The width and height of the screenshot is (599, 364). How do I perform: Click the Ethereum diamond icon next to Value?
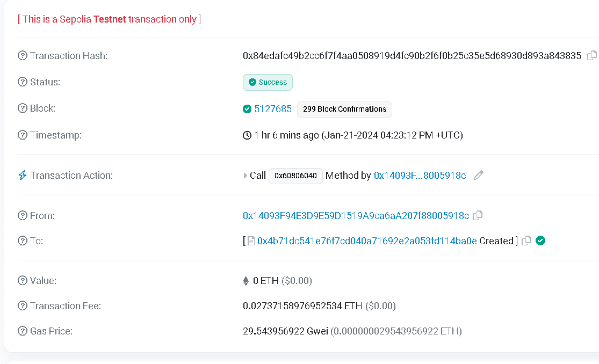pyautogui.click(x=247, y=280)
